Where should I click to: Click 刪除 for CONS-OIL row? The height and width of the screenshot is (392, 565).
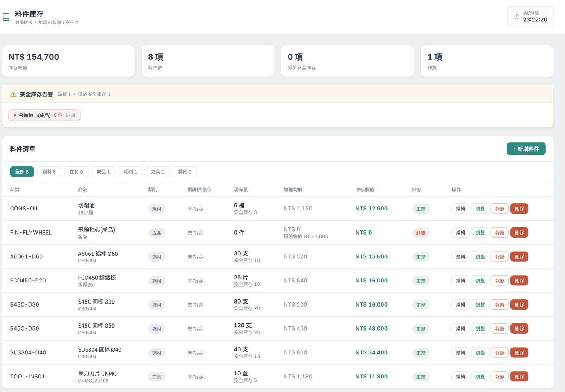pos(519,209)
